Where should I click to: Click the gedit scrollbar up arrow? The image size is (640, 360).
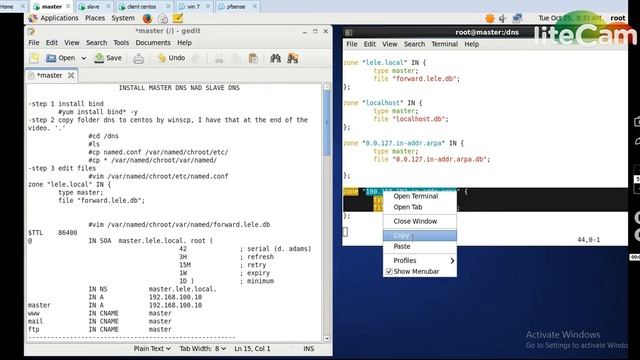pos(327,87)
